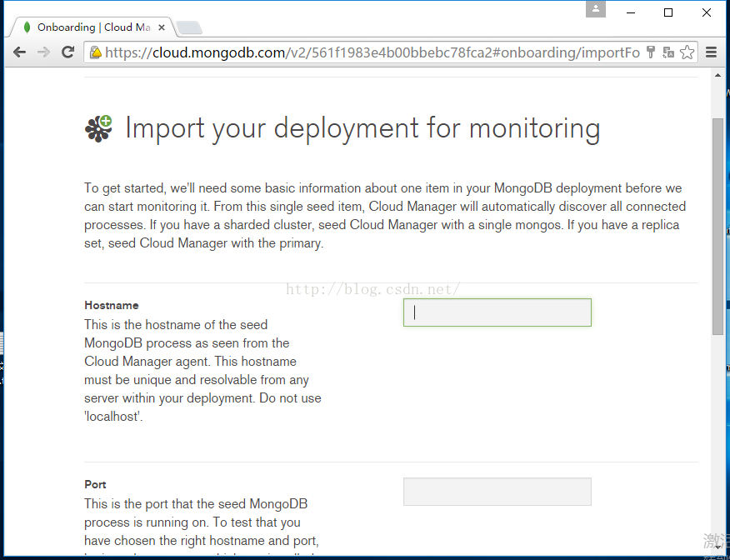The width and height of the screenshot is (730, 560).
Task: Click the 'Port' label
Action: pyautogui.click(x=96, y=485)
